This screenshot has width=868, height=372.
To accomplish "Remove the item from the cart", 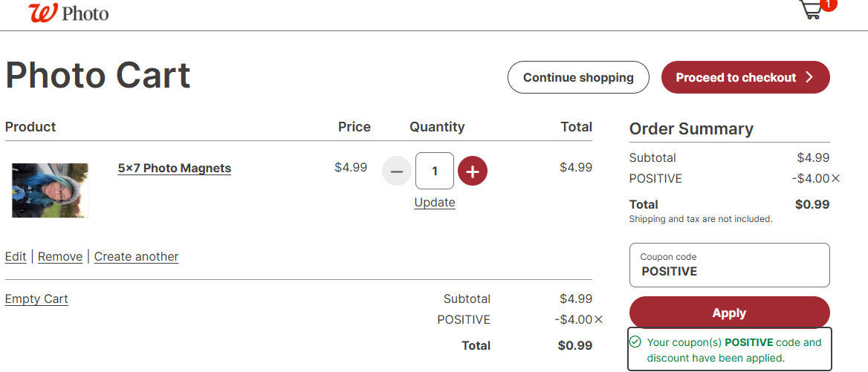I will pyautogui.click(x=60, y=256).
